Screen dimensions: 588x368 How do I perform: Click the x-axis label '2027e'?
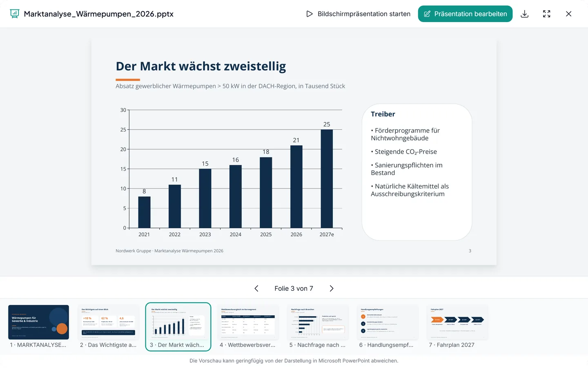tap(327, 235)
